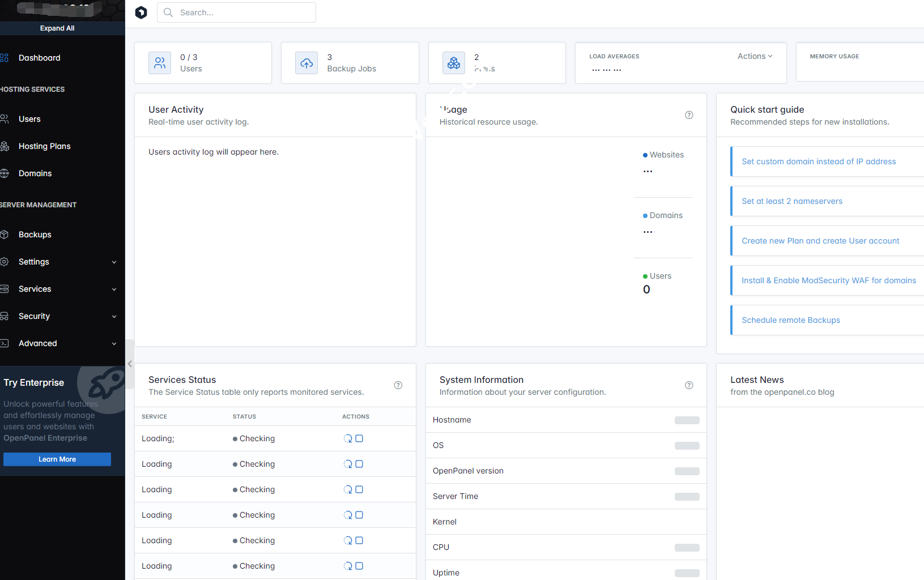Image resolution: width=924 pixels, height=580 pixels.
Task: Go to Hosting Plans in the sidebar
Action: pyautogui.click(x=44, y=146)
